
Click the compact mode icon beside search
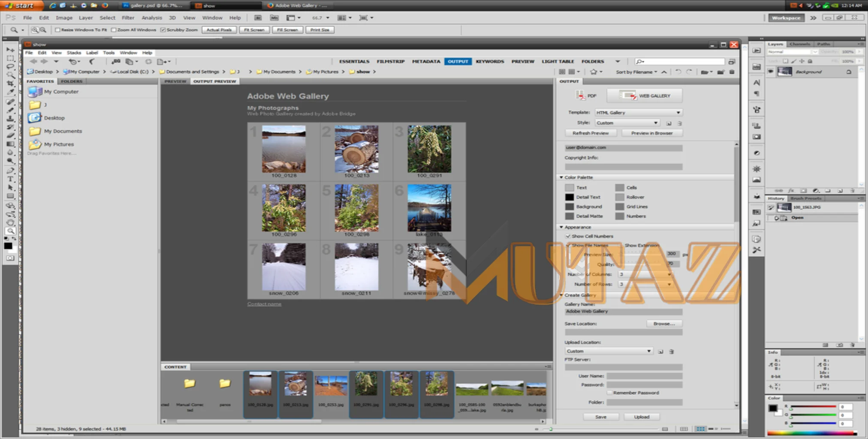[x=732, y=61]
